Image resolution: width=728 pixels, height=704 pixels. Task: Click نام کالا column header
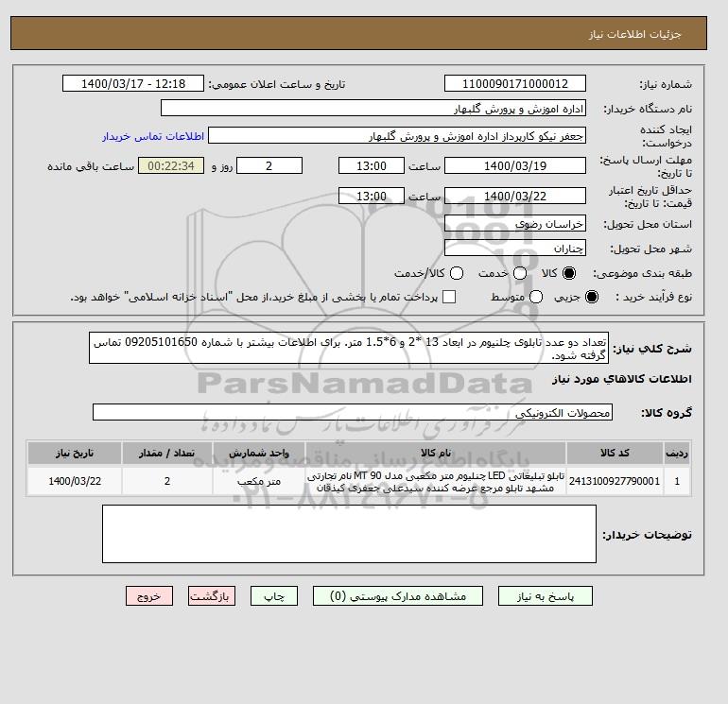436,453
